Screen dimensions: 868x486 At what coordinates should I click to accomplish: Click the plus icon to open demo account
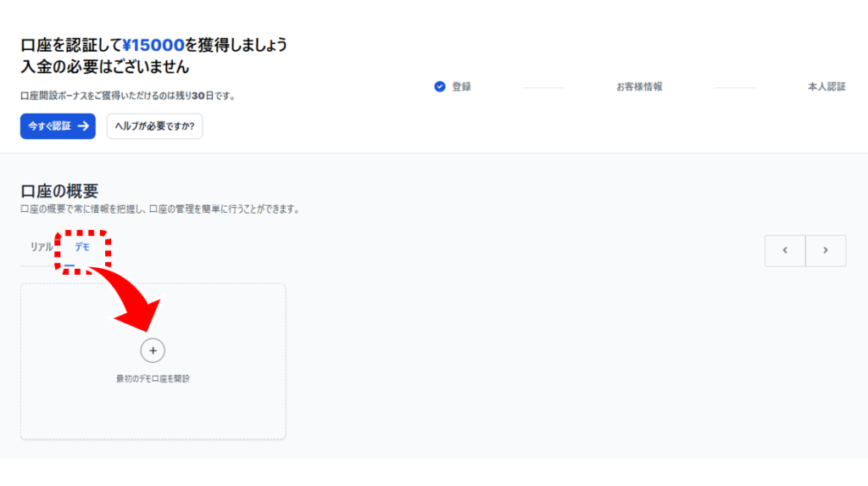click(153, 350)
